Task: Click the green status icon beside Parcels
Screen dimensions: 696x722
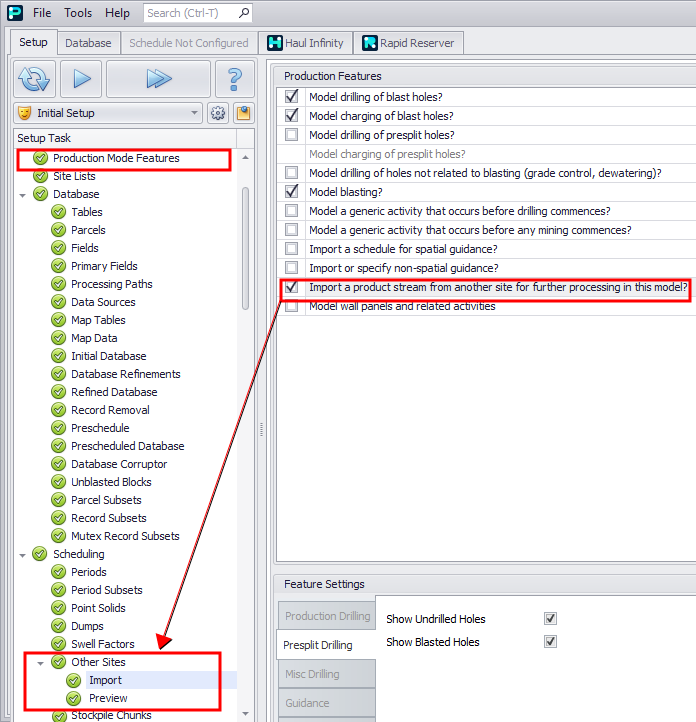Action: [x=58, y=230]
